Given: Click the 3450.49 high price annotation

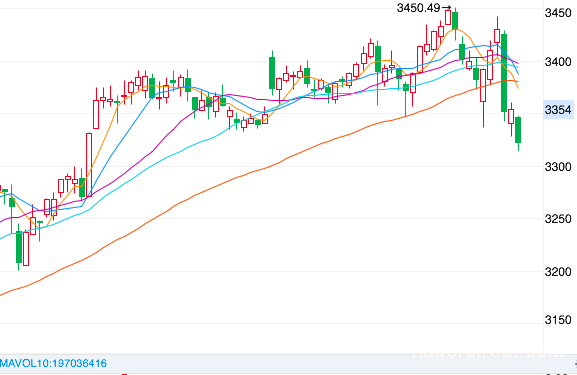Looking at the screenshot, I should [x=418, y=8].
